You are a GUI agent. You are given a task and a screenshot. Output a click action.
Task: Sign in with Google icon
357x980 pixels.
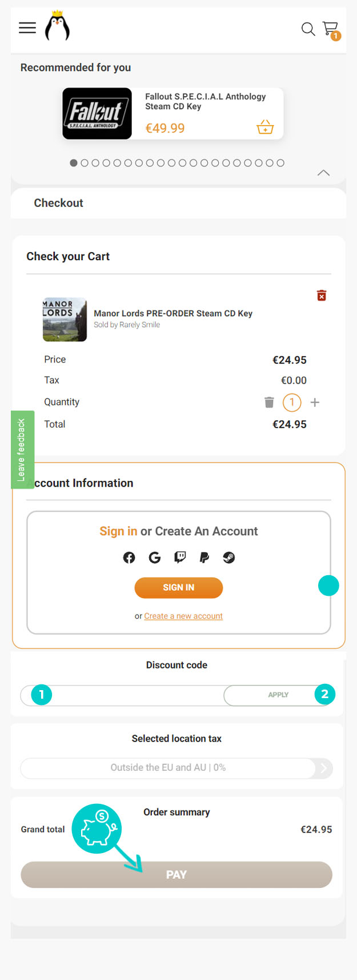click(154, 557)
